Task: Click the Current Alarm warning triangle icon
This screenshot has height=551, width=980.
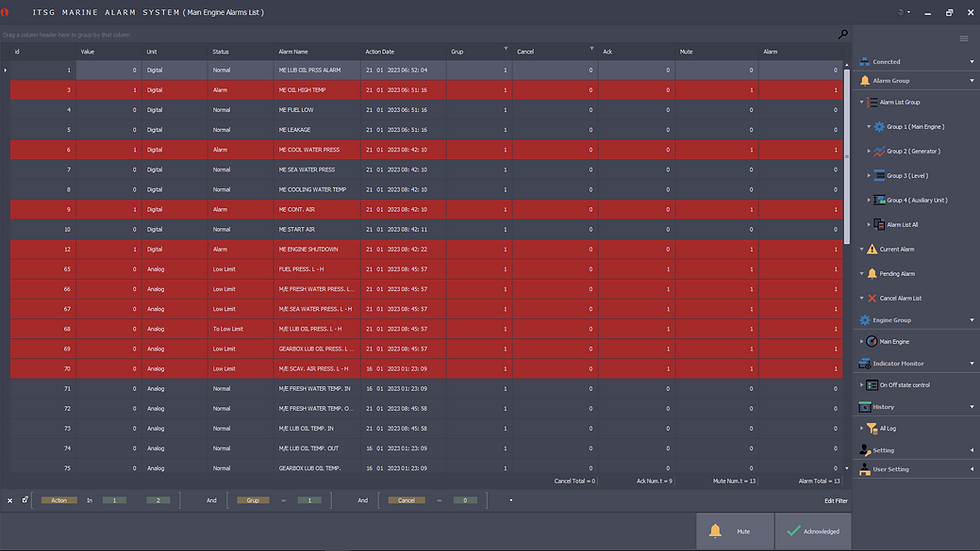Action: point(872,249)
